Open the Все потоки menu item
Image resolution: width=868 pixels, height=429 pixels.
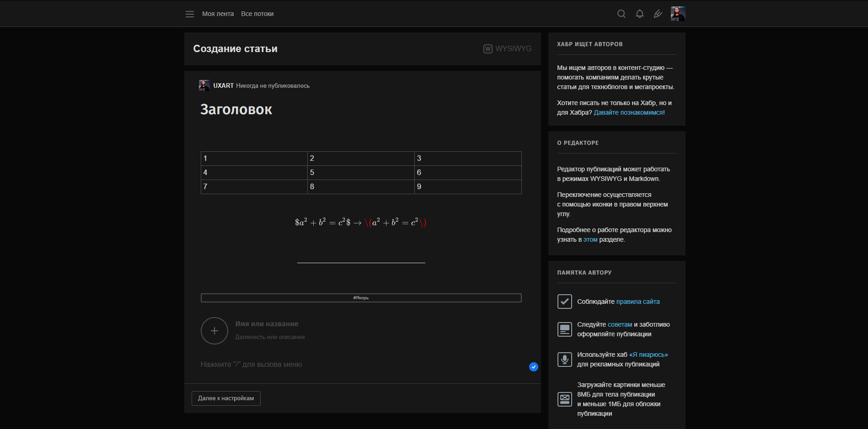point(257,14)
